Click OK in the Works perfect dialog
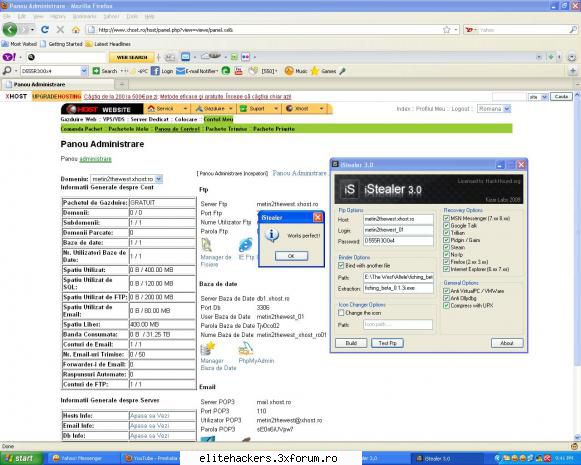581x465 pixels. [291, 256]
